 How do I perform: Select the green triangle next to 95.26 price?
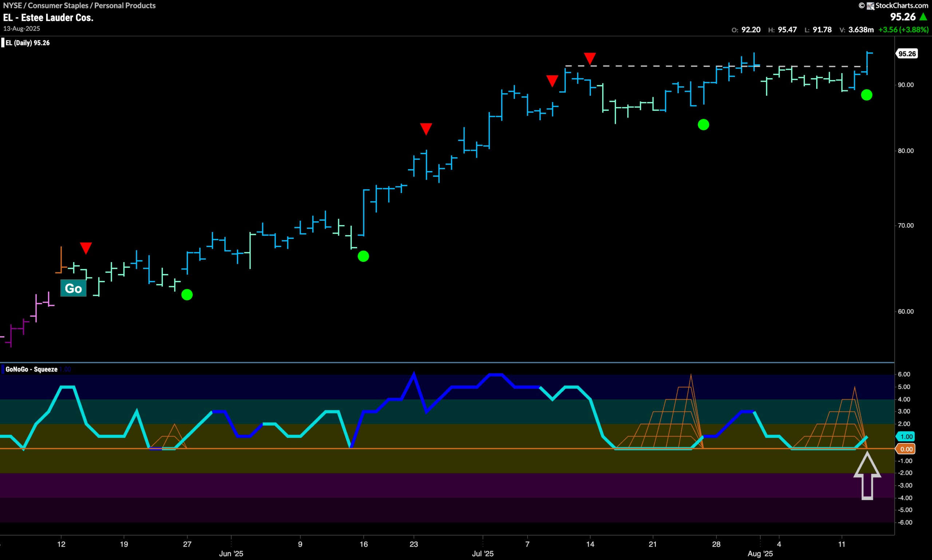point(923,17)
